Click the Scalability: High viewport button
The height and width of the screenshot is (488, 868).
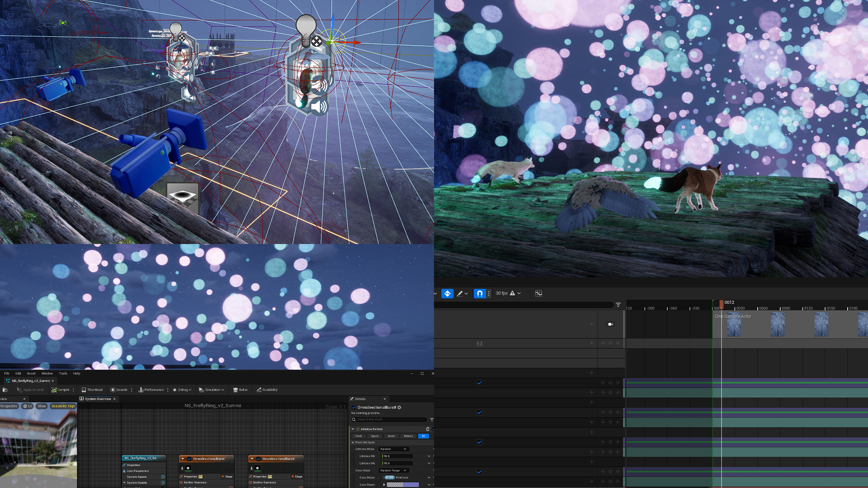(63, 406)
